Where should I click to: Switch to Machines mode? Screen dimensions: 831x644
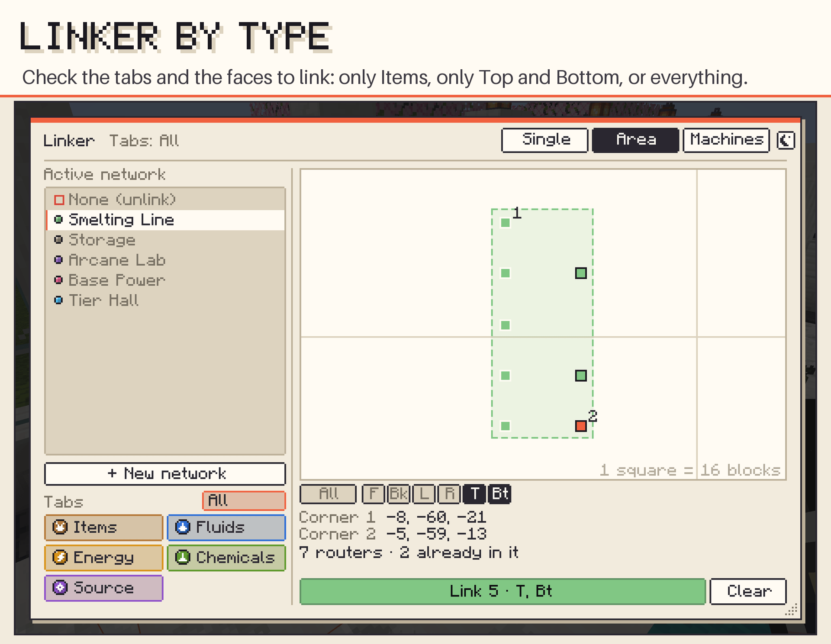tap(726, 140)
